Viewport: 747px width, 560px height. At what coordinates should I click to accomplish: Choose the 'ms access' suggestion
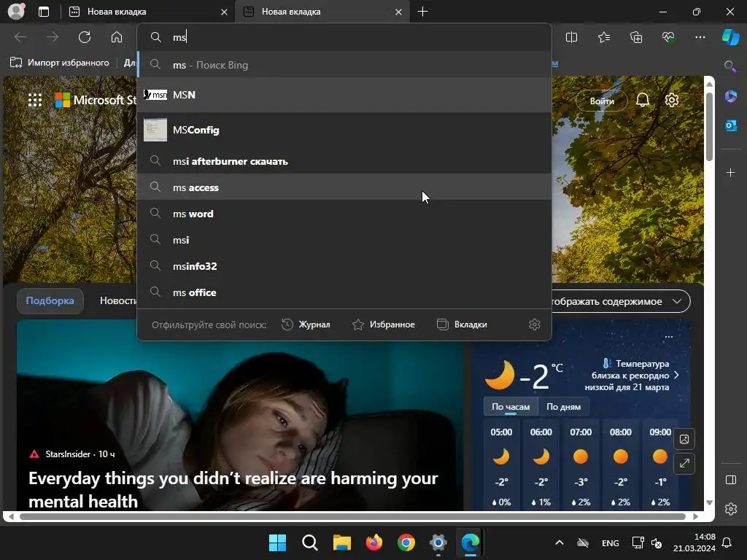tap(344, 187)
